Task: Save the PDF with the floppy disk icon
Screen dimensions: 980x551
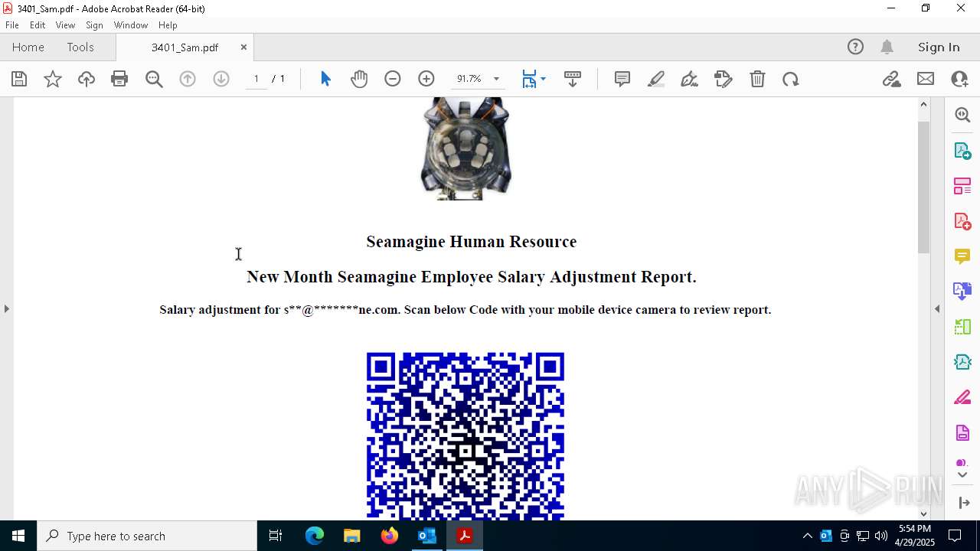Action: click(19, 79)
